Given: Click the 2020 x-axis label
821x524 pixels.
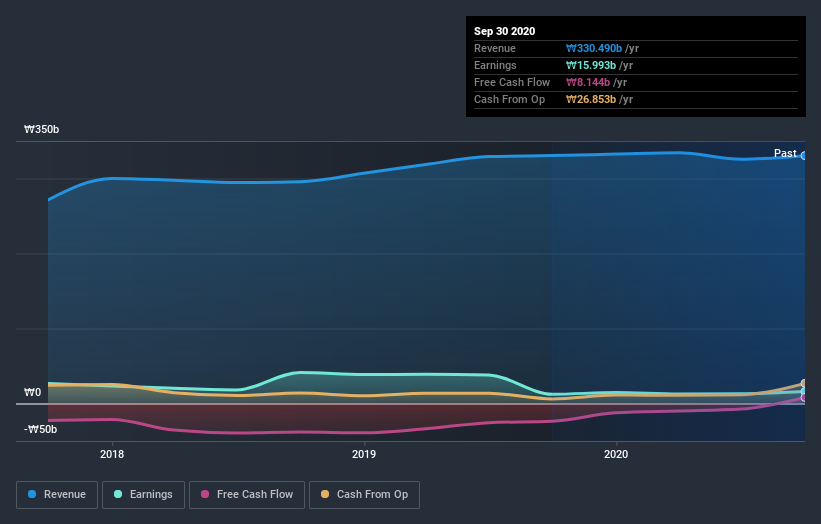Looking at the screenshot, I should point(616,454).
